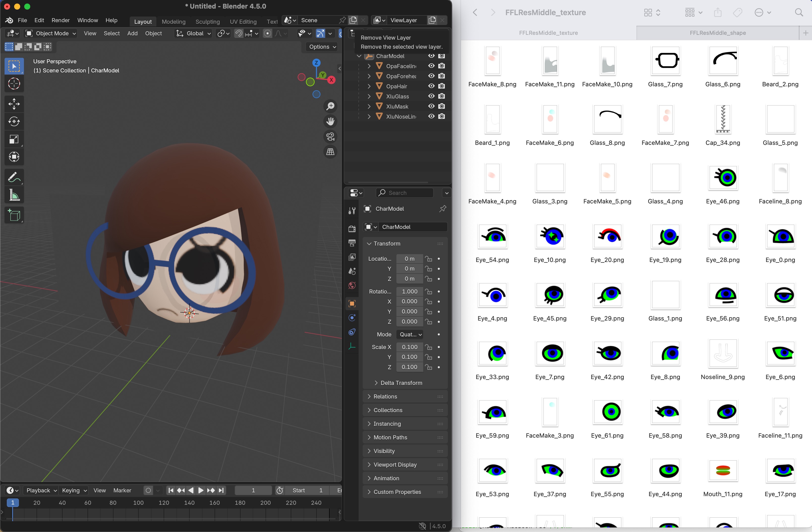
Task: Select the Measure tool
Action: click(14, 195)
